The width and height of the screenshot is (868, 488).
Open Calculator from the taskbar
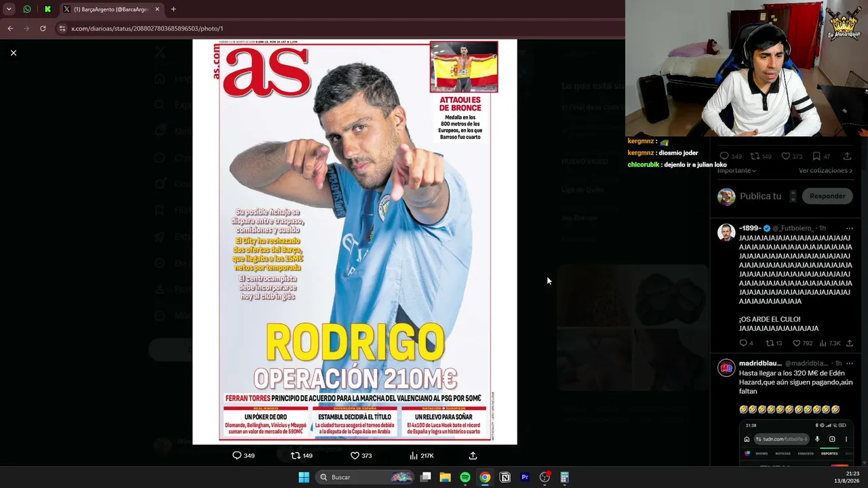(x=564, y=477)
